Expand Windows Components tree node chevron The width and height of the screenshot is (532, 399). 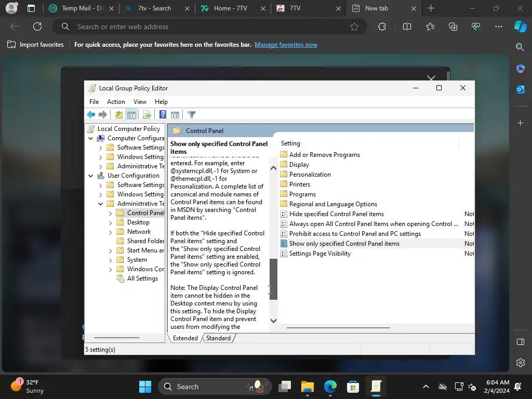coord(110,270)
